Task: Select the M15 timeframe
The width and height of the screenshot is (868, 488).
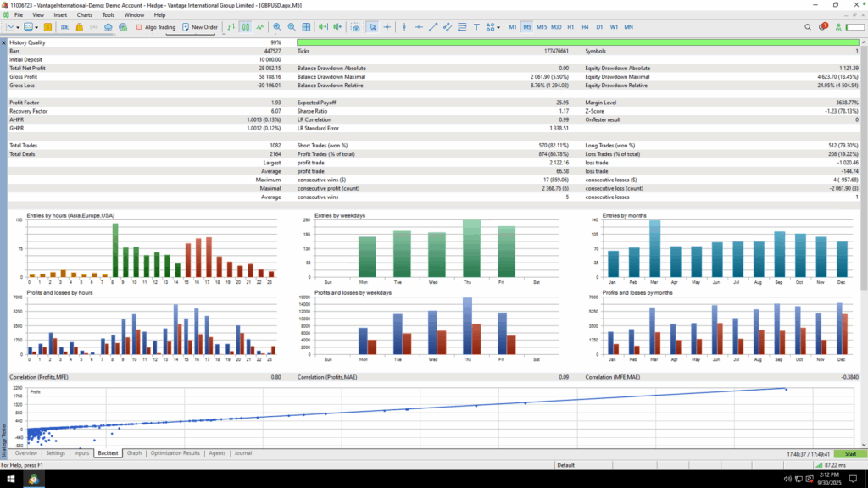Action: tap(542, 27)
